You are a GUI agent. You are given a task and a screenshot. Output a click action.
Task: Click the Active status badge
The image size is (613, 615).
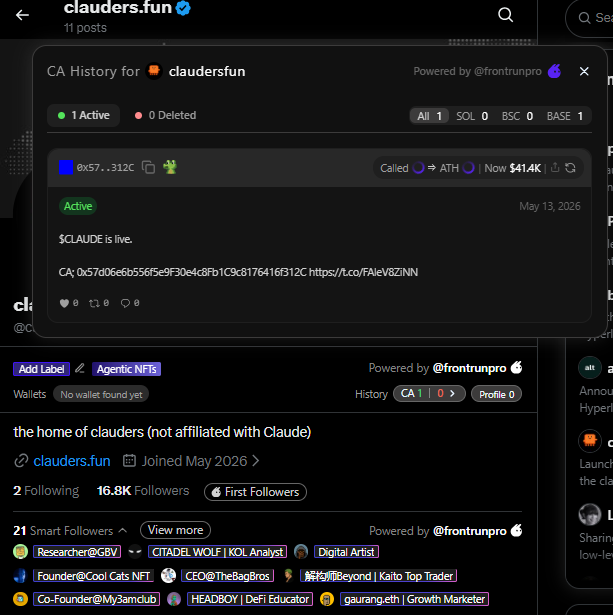pyautogui.click(x=78, y=206)
